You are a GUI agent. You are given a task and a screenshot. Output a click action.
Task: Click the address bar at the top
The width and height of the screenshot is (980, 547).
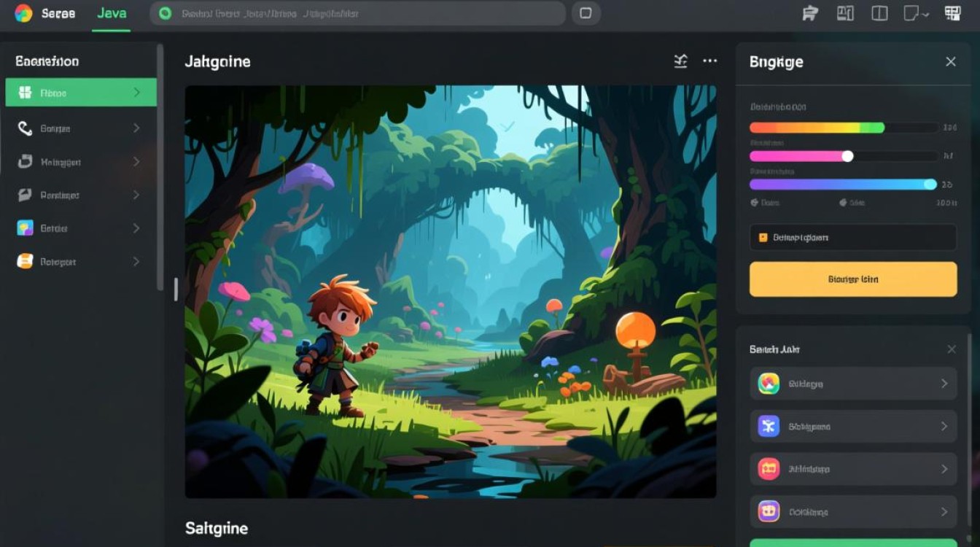357,13
